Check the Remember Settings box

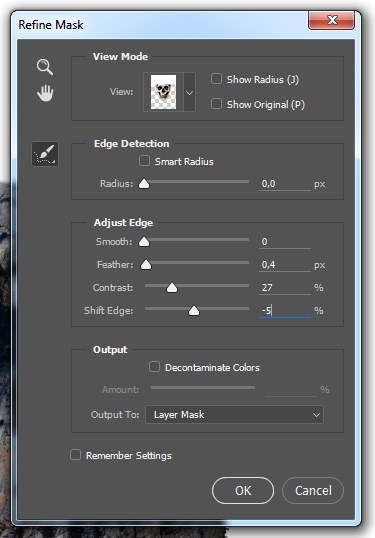pyautogui.click(x=75, y=455)
